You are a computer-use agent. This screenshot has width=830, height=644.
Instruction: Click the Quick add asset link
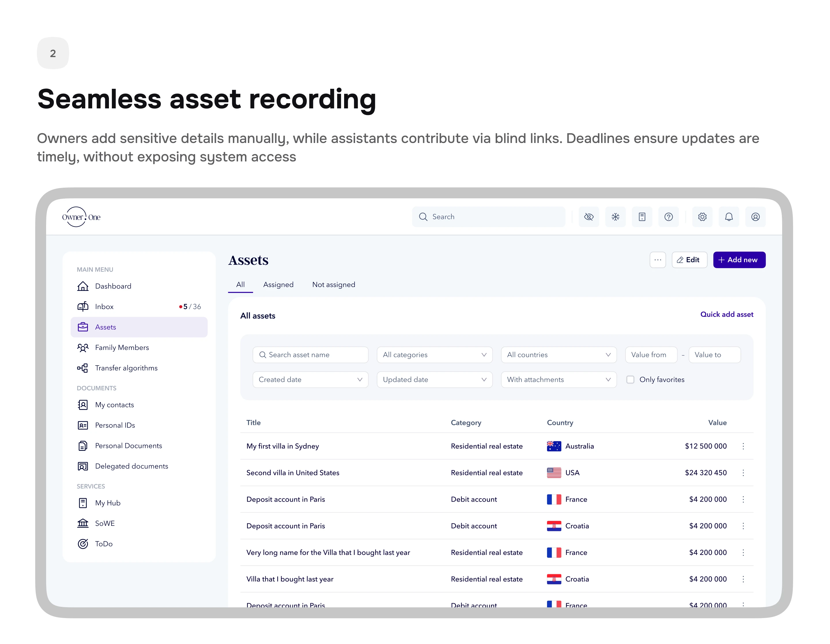(726, 315)
